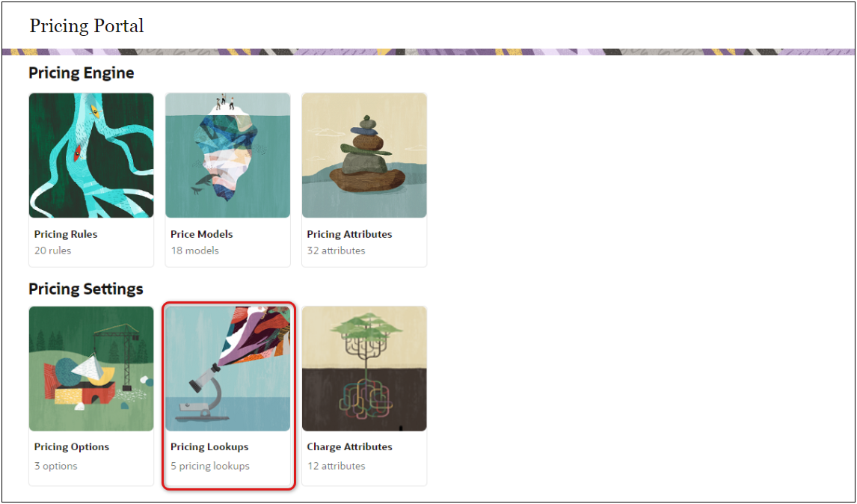The image size is (857, 504).
Task: Click the Pricing Portal page title
Action: pyautogui.click(x=86, y=26)
